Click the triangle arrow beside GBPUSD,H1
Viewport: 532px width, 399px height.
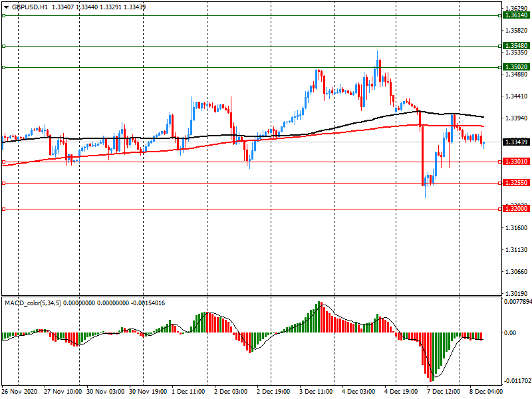5,7
